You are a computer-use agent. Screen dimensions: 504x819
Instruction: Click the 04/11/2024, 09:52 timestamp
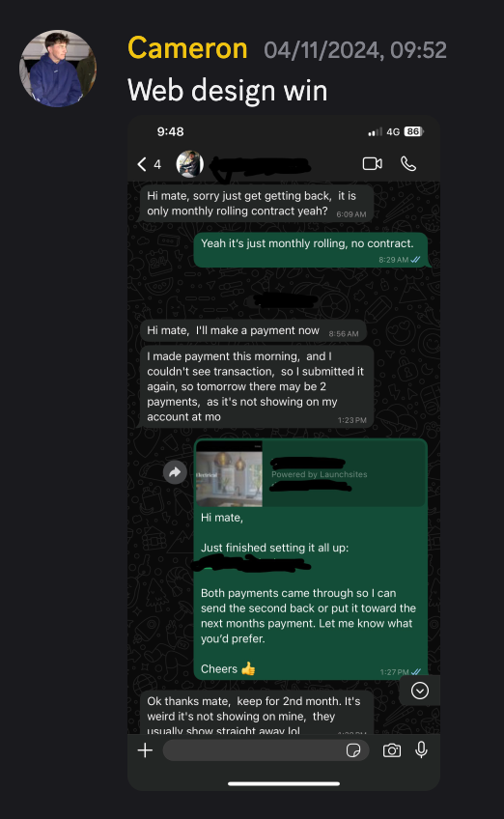pyautogui.click(x=355, y=50)
